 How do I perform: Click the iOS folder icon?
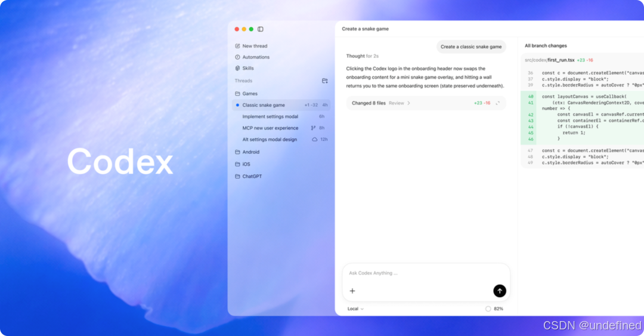[237, 164]
